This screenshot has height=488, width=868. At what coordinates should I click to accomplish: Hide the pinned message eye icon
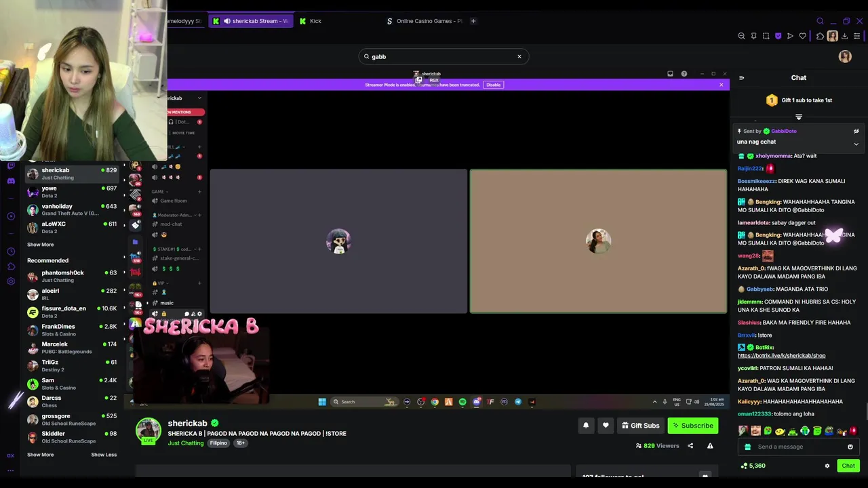pos(856,131)
